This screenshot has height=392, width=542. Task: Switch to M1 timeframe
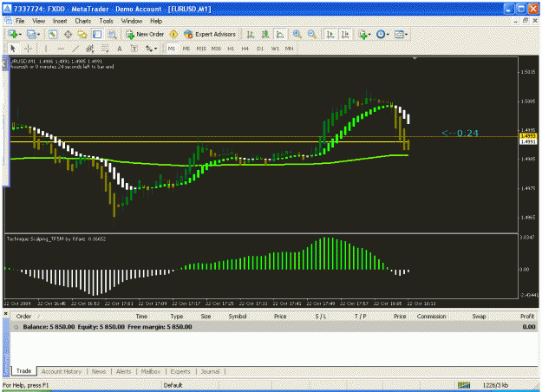(x=172, y=49)
